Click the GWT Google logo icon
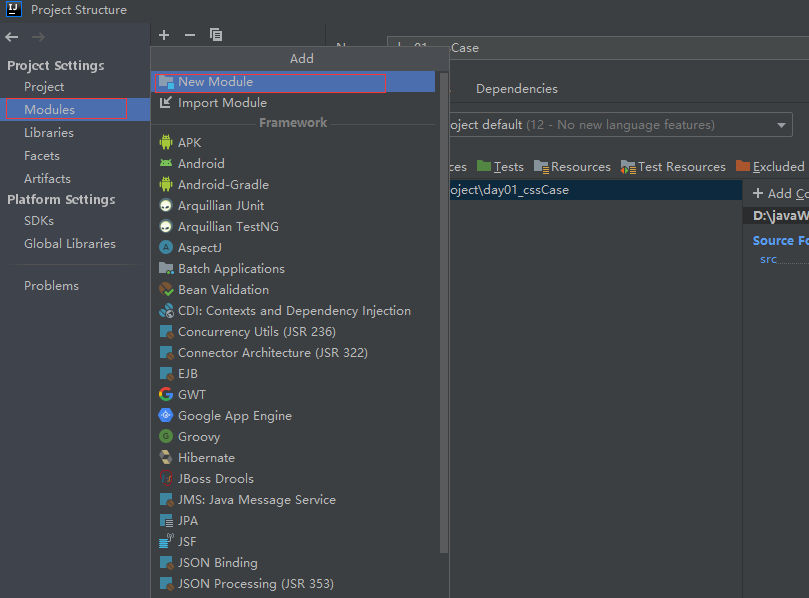809x598 pixels. pyautogui.click(x=166, y=394)
